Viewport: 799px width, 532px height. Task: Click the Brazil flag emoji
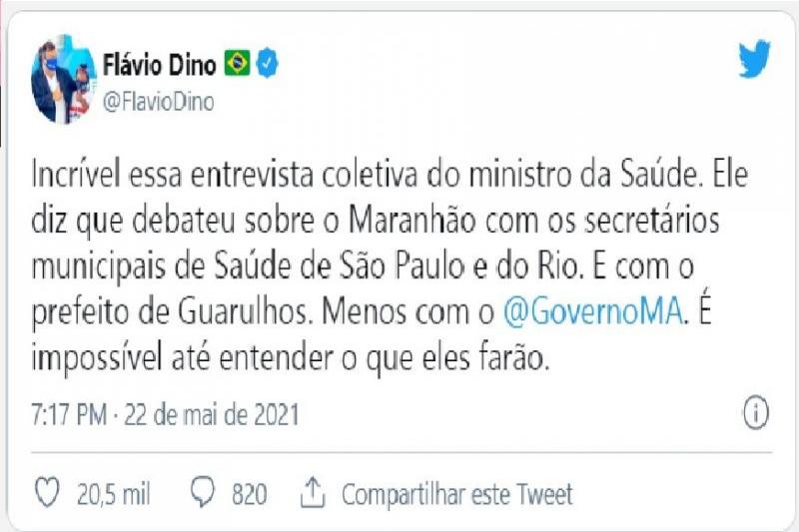point(238,65)
